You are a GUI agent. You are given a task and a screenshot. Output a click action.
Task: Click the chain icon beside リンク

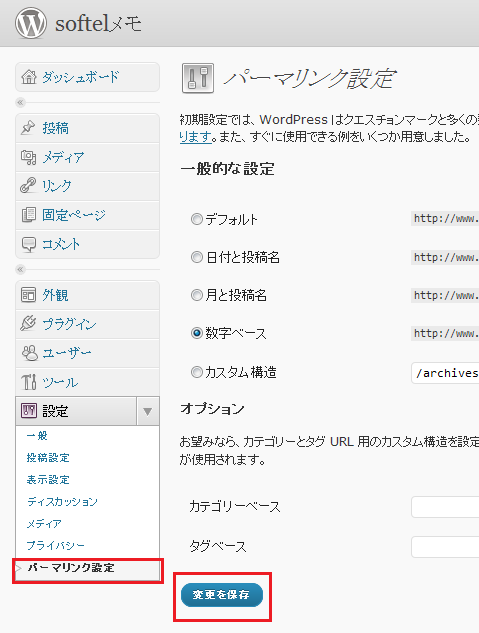coord(28,185)
